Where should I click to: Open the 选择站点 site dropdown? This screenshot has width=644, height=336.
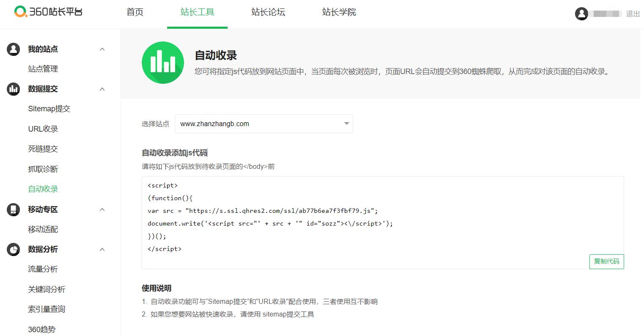click(264, 124)
